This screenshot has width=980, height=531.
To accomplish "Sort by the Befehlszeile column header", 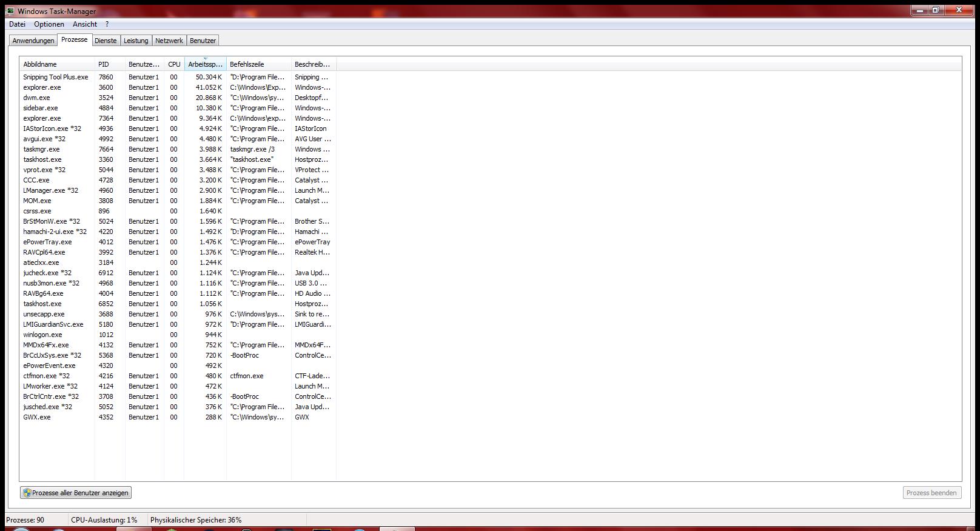I will click(259, 64).
